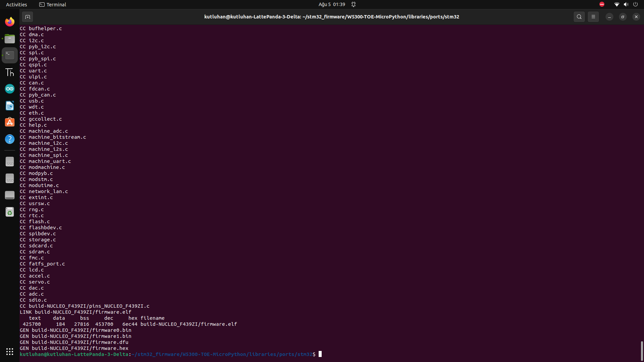Screen dimensions: 644x362
Task: Click the red do-not-disturb indicator
Action: [601, 4]
